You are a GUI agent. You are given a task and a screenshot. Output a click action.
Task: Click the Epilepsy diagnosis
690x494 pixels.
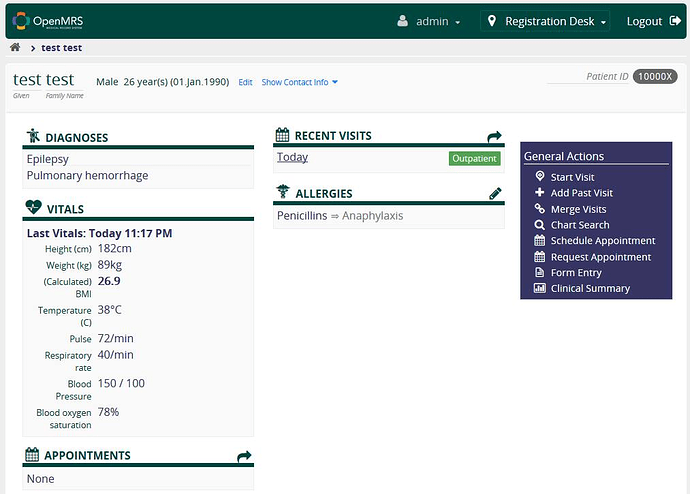[48, 159]
